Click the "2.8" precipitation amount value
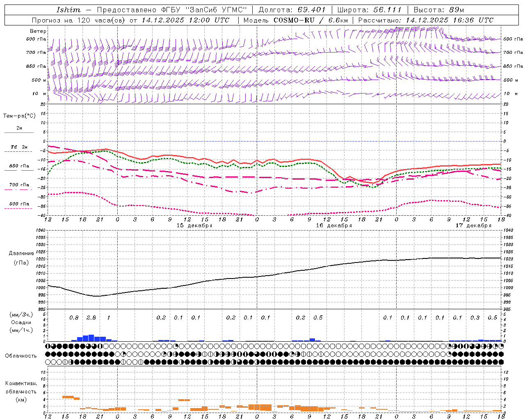525x420 pixels. [x=91, y=317]
